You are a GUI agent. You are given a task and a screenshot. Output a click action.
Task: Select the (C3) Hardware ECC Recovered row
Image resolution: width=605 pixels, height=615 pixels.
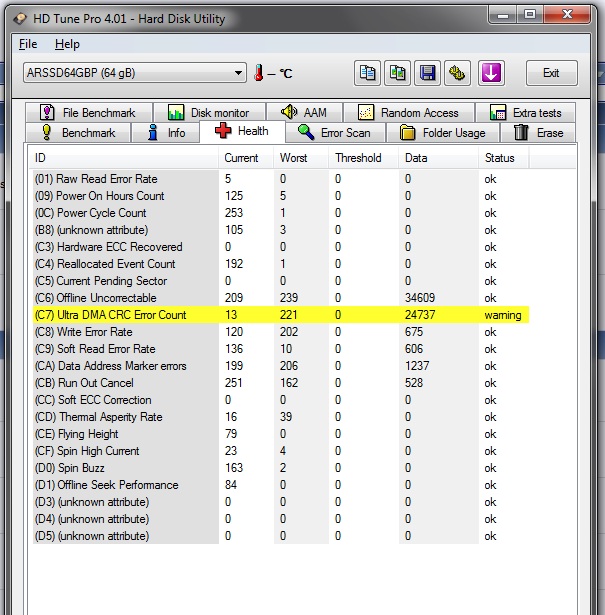pyautogui.click(x=281, y=247)
